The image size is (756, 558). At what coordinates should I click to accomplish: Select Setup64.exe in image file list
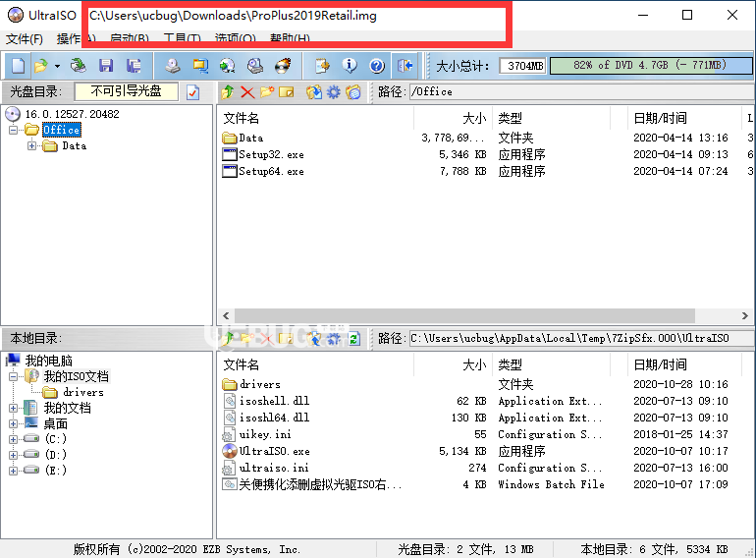(x=271, y=171)
